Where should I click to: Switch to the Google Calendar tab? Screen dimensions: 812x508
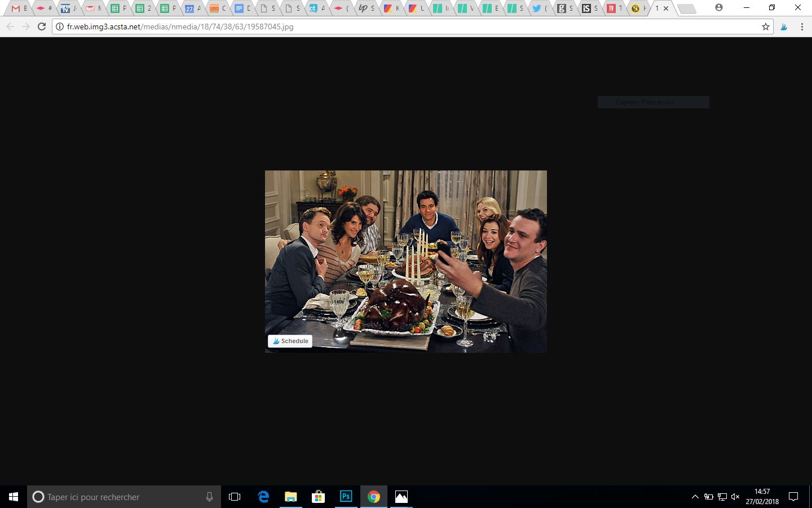pyautogui.click(x=192, y=8)
